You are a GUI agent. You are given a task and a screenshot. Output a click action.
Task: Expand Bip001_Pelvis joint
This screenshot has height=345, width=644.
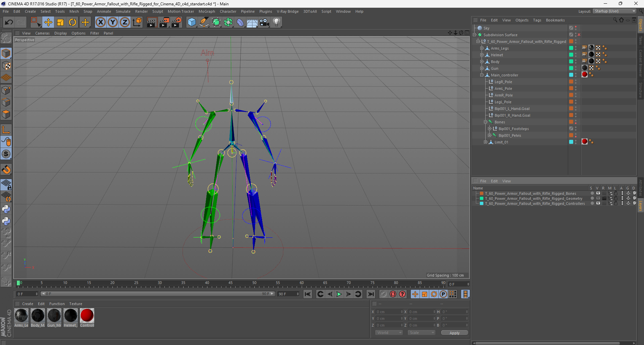[490, 135]
